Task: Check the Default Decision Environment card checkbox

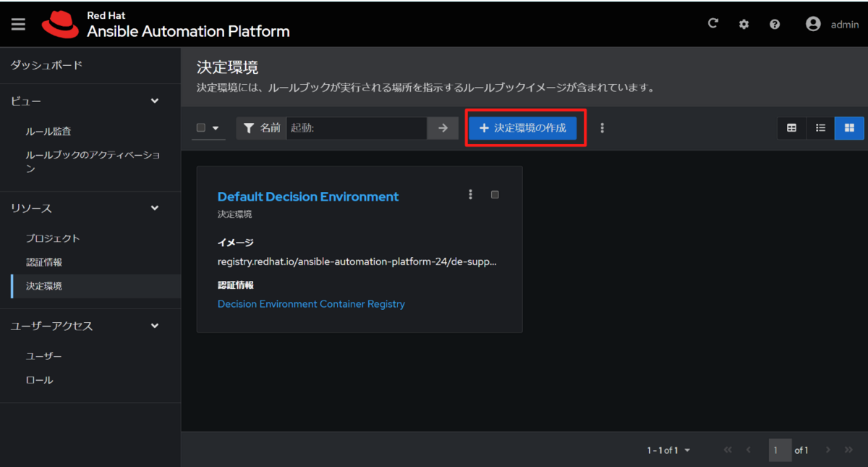Action: point(495,194)
